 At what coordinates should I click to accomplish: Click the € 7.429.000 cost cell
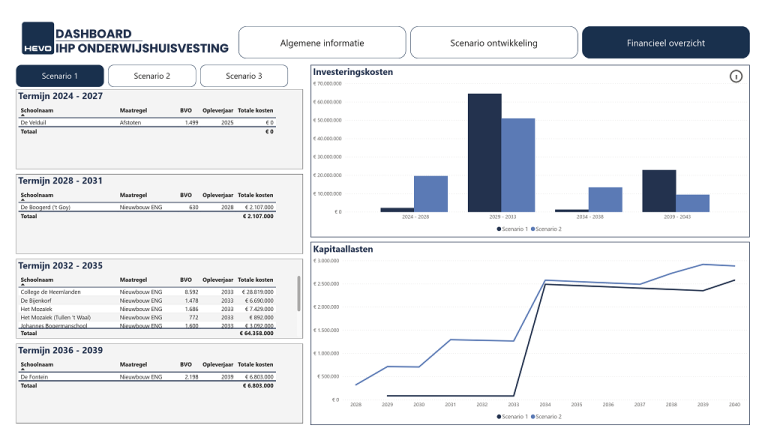click(x=259, y=309)
